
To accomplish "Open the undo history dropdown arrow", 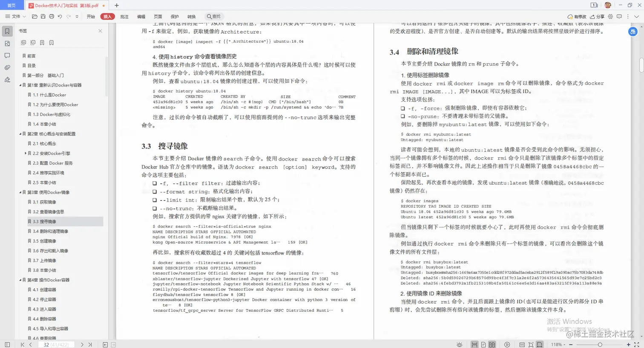I will point(77,16).
